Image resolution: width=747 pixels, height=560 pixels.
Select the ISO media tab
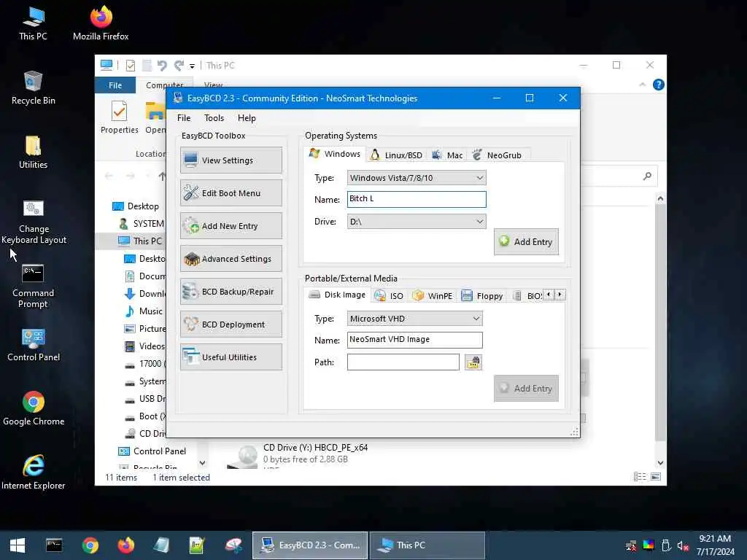[390, 296]
